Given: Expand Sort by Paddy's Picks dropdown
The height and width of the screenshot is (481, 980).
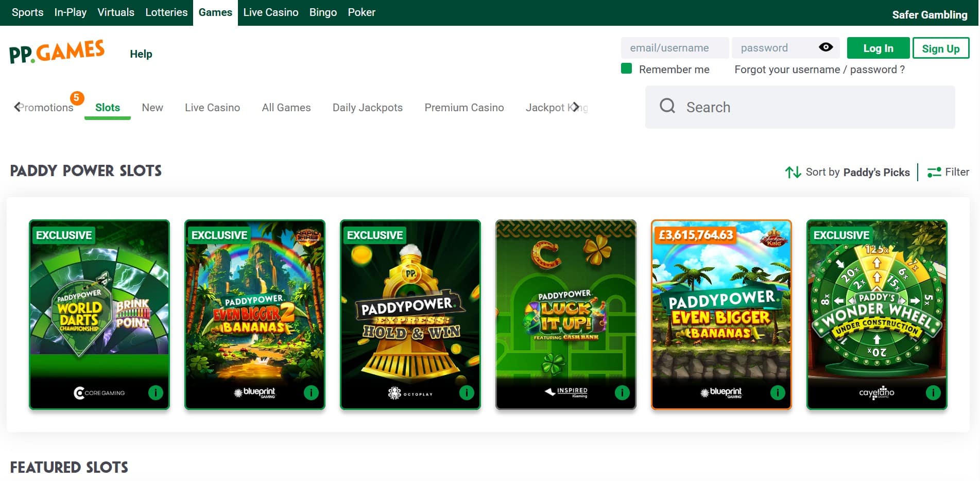Looking at the screenshot, I should point(848,172).
